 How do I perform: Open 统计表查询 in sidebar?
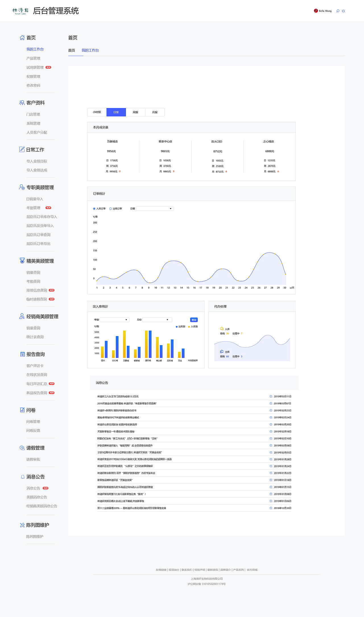35,337
